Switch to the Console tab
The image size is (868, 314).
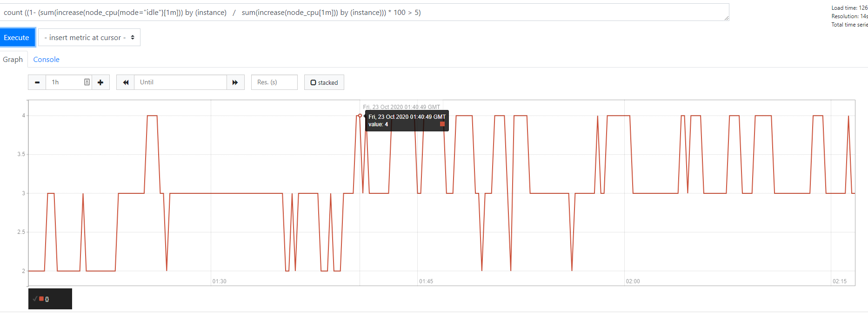point(46,60)
